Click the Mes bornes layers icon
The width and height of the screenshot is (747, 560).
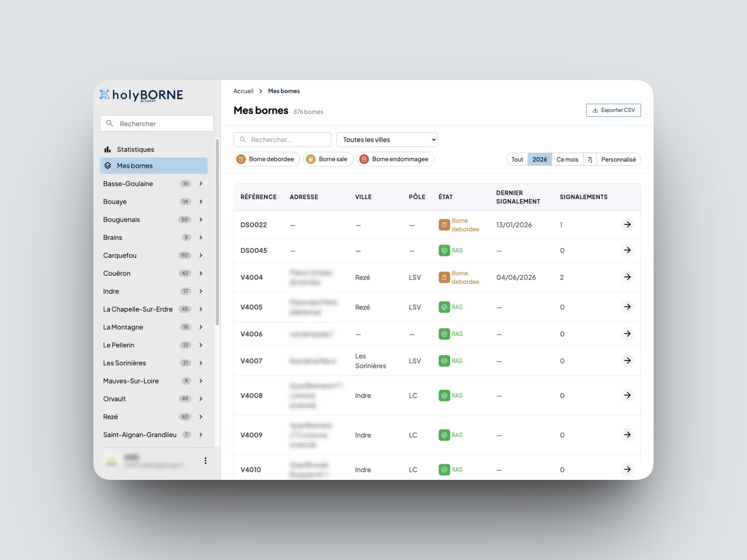click(108, 166)
